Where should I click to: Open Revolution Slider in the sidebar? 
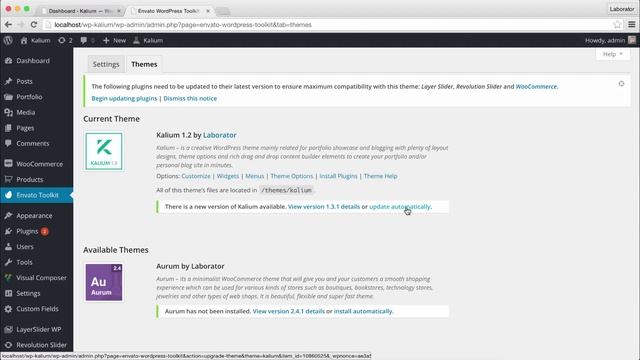tap(41, 344)
